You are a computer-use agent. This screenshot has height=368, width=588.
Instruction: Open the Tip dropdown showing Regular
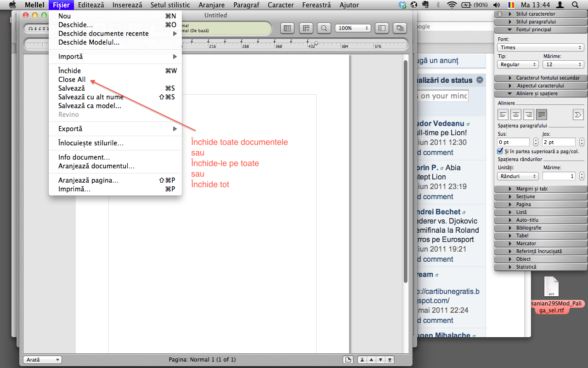pos(518,64)
